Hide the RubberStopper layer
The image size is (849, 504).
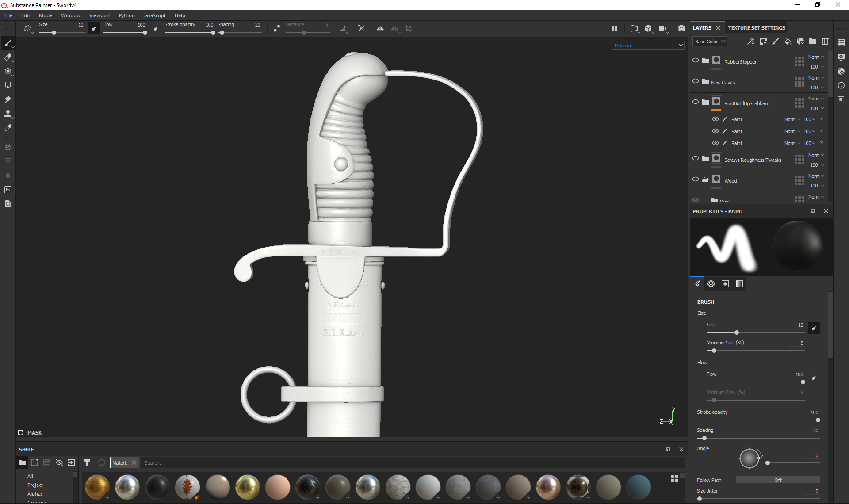tap(696, 61)
